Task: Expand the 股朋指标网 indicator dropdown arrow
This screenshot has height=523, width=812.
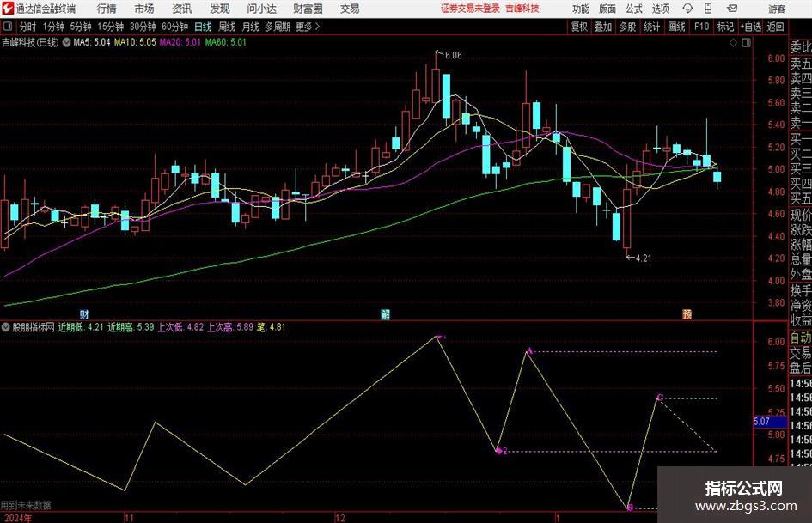Action: [x=6, y=327]
